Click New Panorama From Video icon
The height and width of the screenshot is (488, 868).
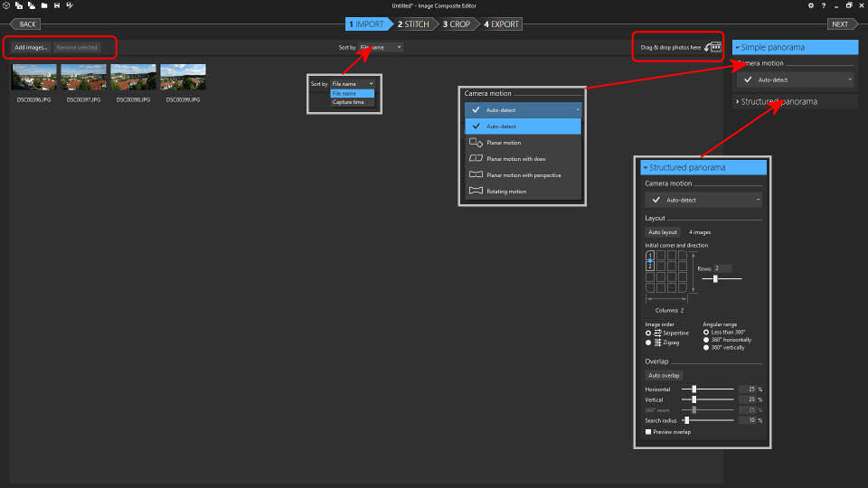tap(31, 5)
